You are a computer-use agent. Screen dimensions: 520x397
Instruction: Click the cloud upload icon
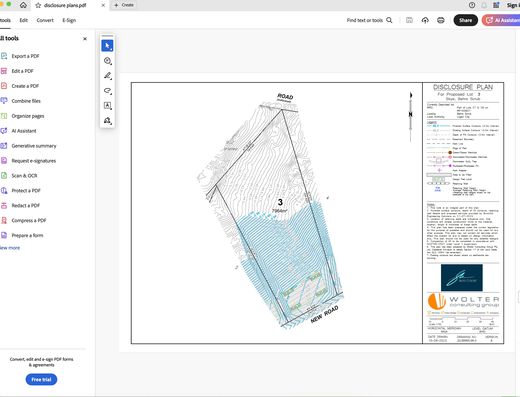coord(425,20)
